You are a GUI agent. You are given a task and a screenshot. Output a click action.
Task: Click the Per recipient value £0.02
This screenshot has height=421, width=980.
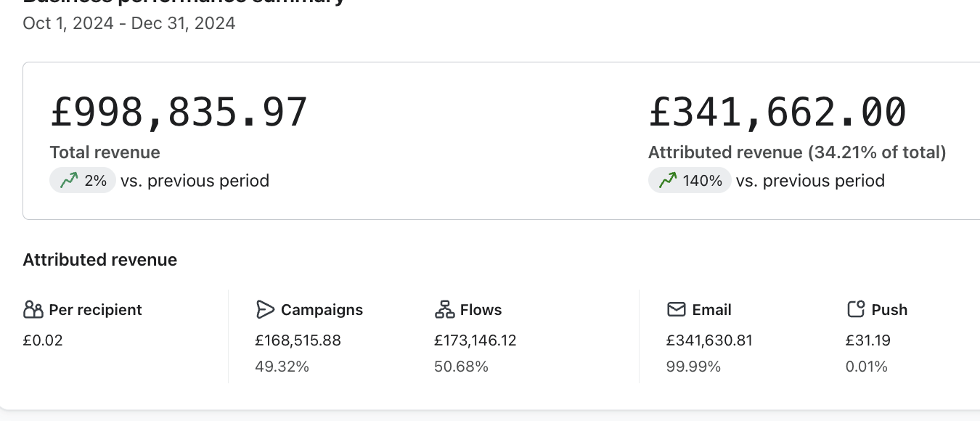tap(43, 340)
